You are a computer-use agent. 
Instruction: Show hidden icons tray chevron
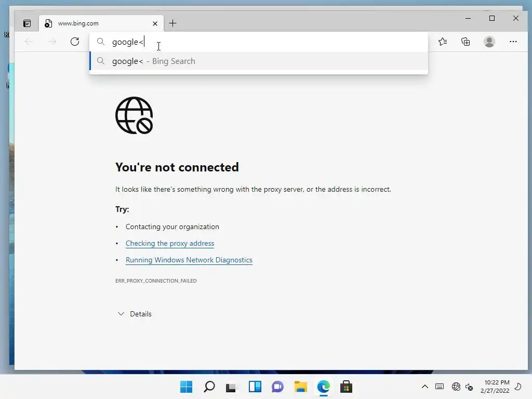[425, 387]
